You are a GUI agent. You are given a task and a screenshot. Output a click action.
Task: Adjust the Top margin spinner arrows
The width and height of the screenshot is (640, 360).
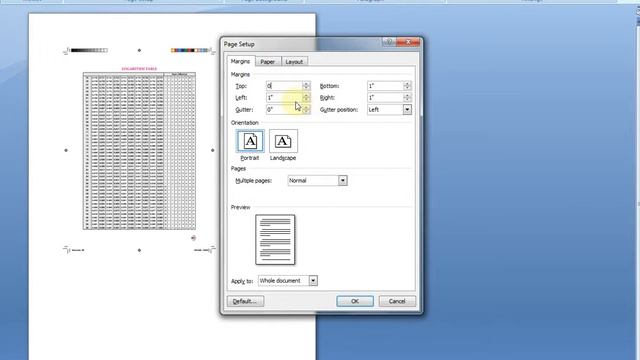coord(306,86)
